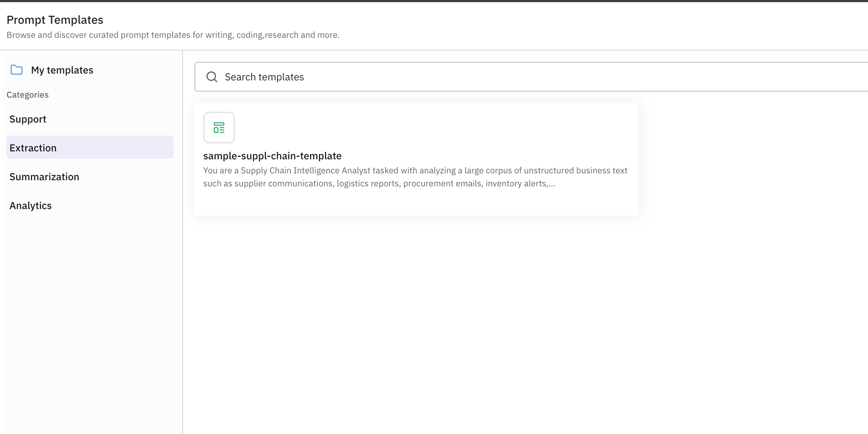Click the My templates folder icon
The image size is (868, 434).
16,70
